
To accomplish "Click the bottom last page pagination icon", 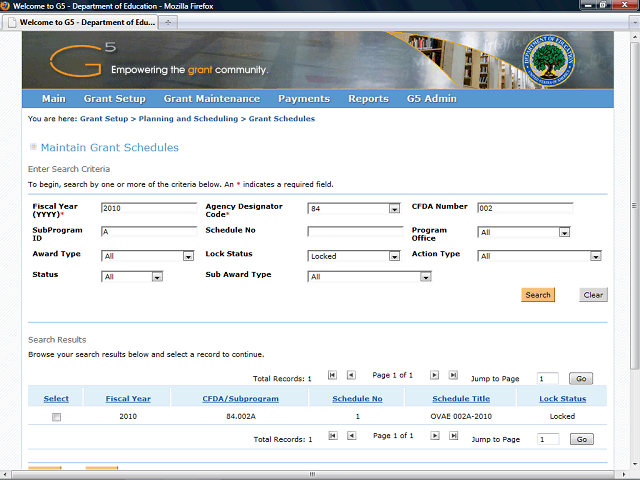I will (x=453, y=437).
